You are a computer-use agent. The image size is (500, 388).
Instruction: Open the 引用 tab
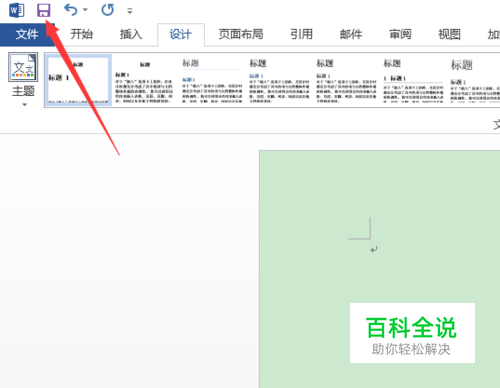301,34
